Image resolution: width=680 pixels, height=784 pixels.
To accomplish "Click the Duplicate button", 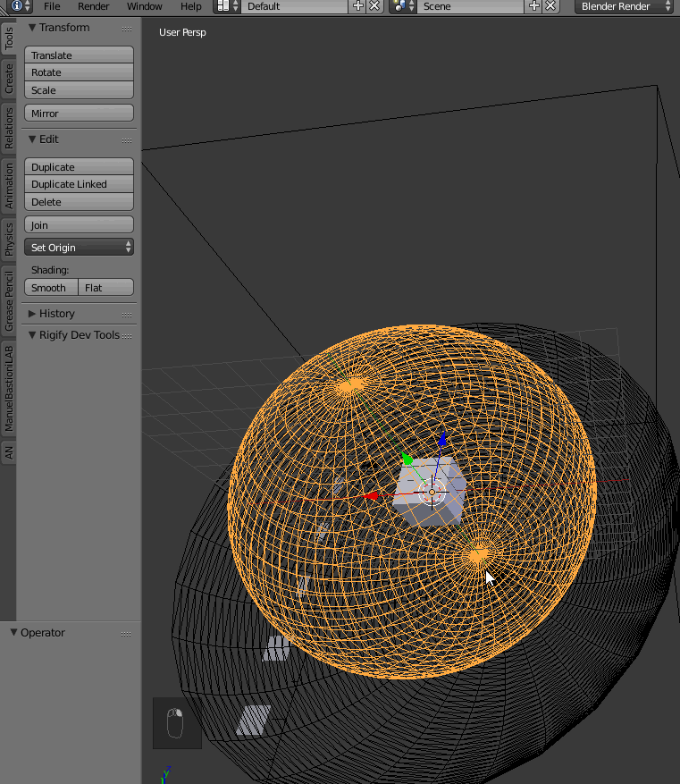I will 79,167.
